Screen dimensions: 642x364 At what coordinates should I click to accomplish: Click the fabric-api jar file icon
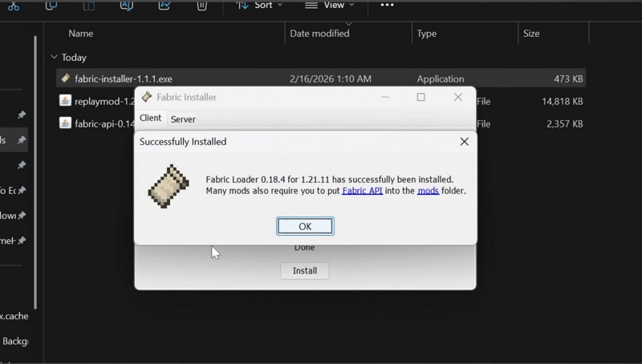[x=65, y=123]
